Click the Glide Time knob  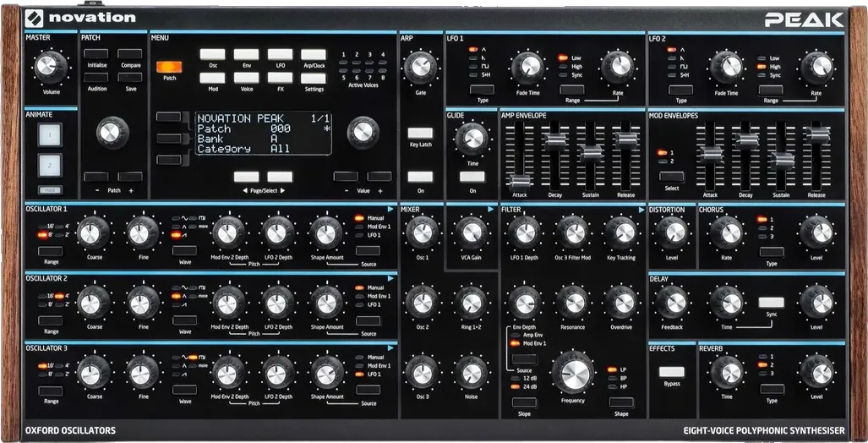click(x=472, y=137)
